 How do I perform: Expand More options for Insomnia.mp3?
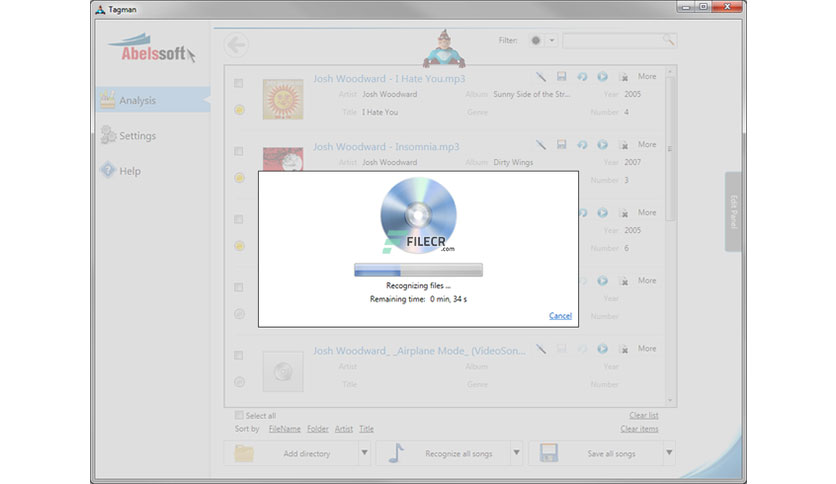(x=647, y=144)
